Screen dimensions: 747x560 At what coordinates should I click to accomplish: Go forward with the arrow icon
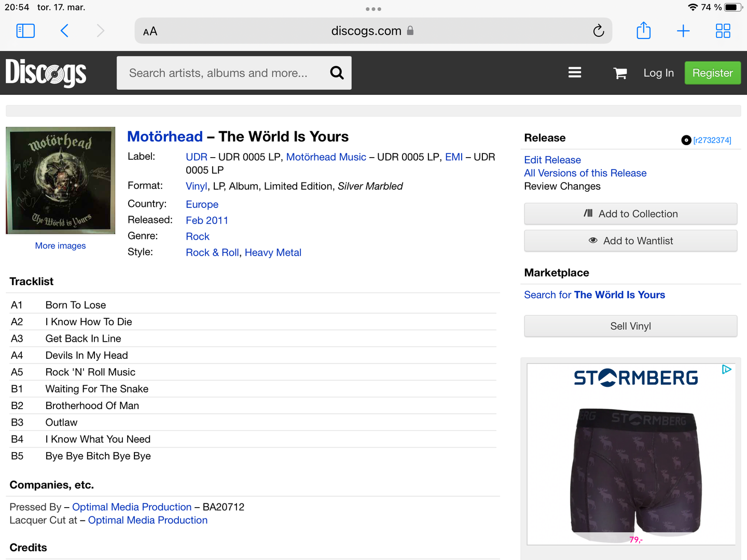[101, 31]
